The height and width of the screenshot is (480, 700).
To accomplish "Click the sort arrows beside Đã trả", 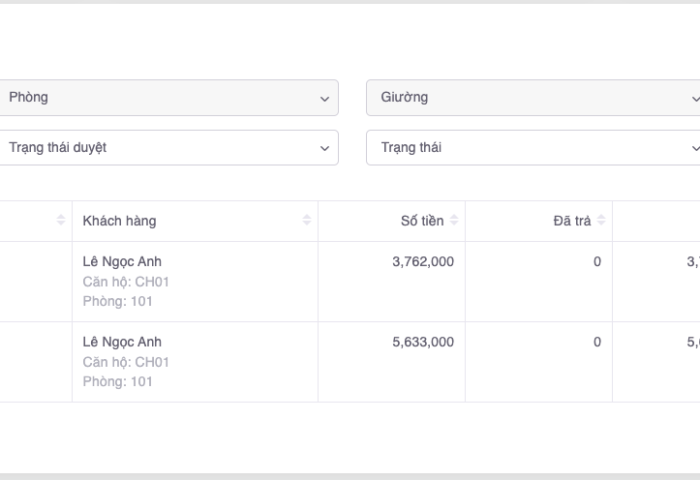I will click(x=602, y=220).
